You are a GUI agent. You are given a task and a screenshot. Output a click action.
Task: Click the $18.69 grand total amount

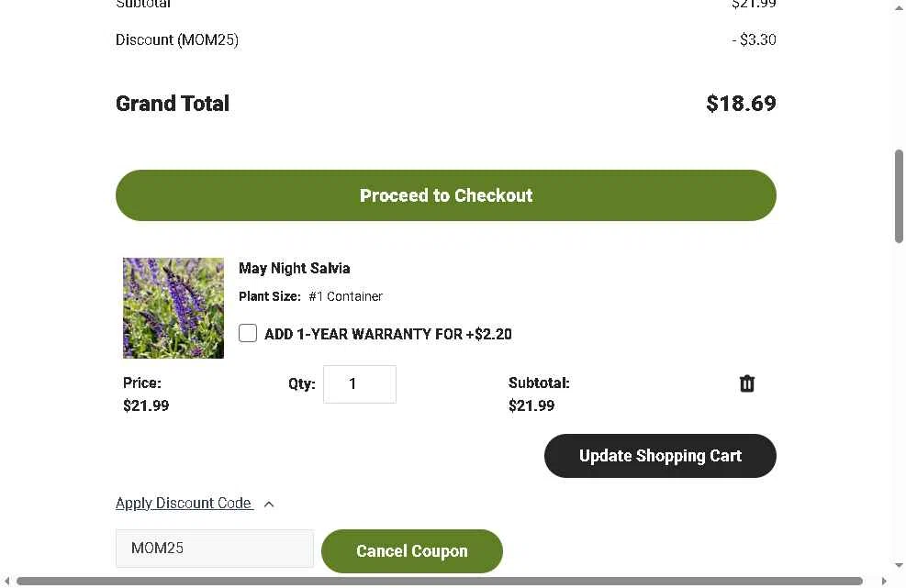pyautogui.click(x=742, y=104)
